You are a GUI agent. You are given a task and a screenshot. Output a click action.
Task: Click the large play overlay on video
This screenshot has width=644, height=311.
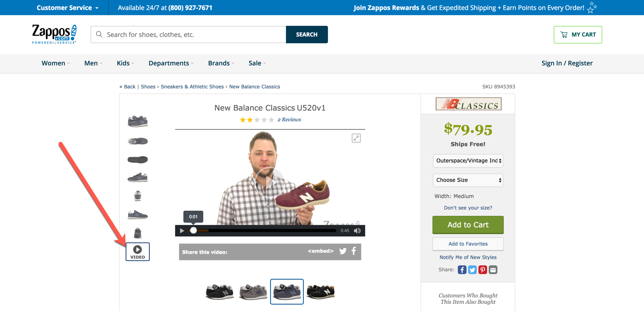269,181
